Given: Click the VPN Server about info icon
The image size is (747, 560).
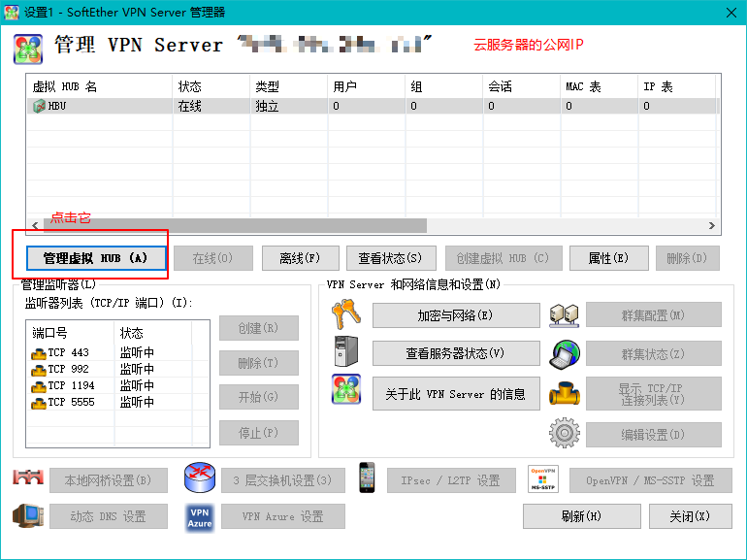Looking at the screenshot, I should click(x=346, y=389).
